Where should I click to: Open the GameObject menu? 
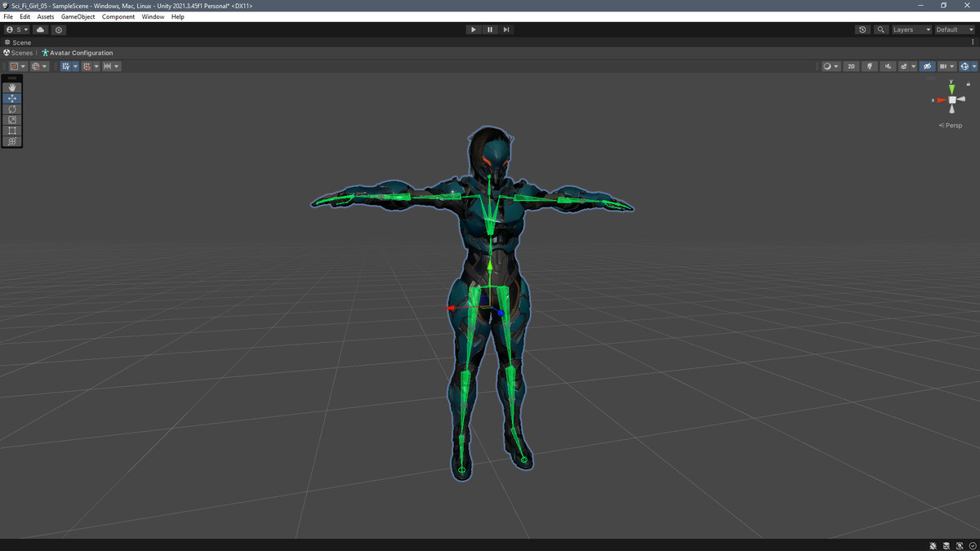click(78, 16)
